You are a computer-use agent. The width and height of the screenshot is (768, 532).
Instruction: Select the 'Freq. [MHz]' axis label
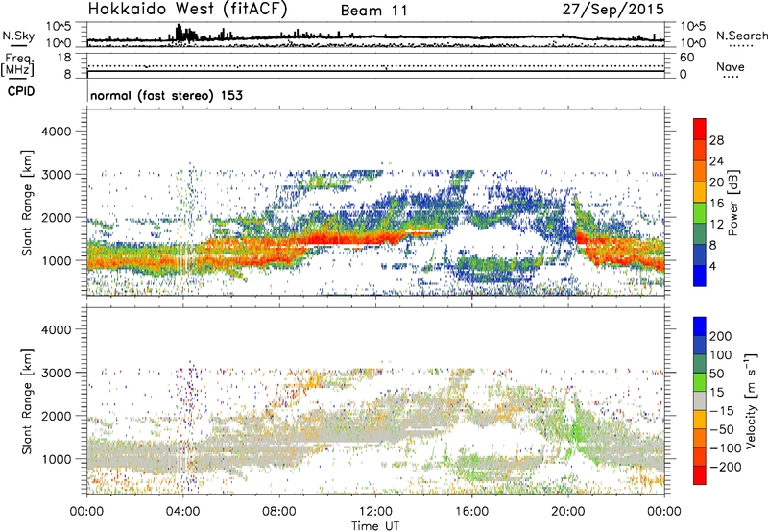18,64
